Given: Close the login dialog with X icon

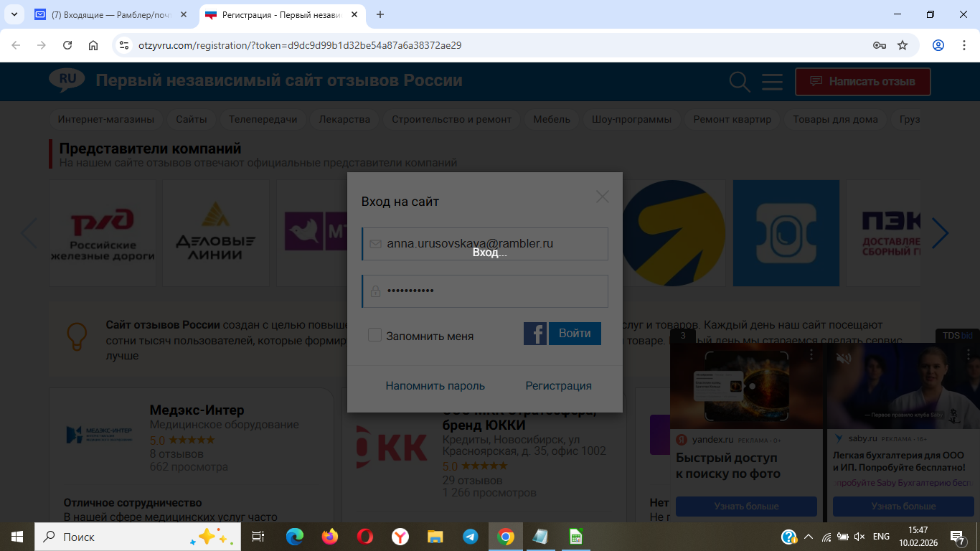Looking at the screenshot, I should pos(602,197).
